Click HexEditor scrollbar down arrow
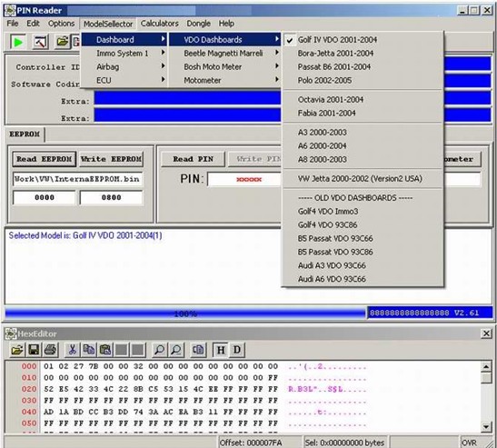 (x=486, y=427)
